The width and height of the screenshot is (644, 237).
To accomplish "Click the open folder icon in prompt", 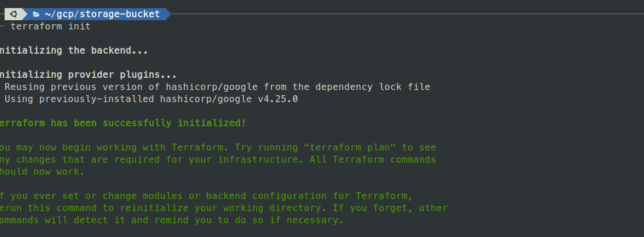I will pos(36,14).
